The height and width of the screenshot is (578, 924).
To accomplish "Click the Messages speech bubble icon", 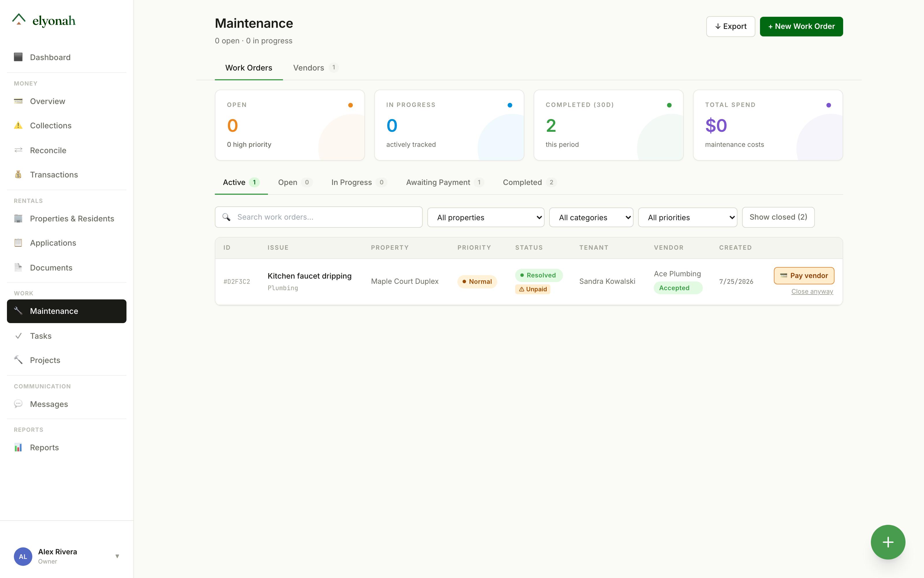I will [x=18, y=404].
